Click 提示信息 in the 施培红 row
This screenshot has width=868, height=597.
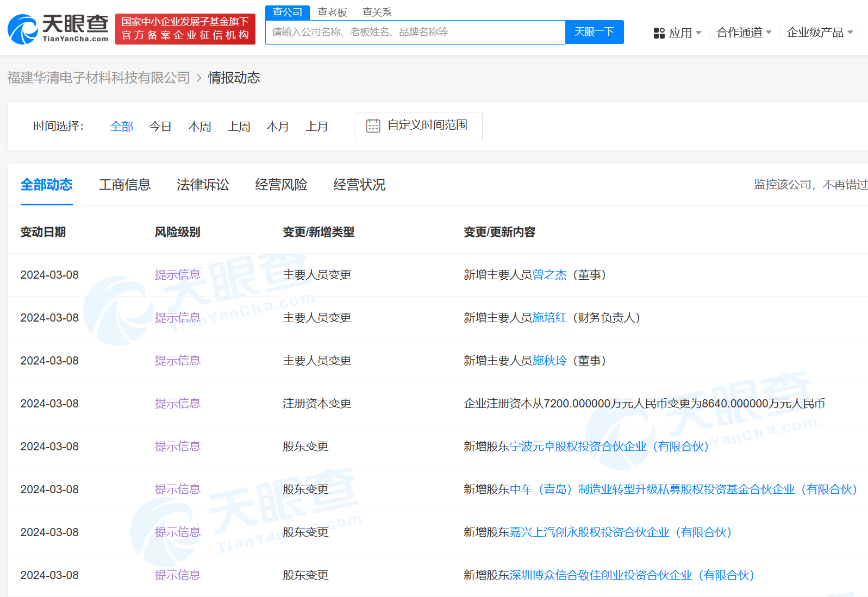coord(178,318)
